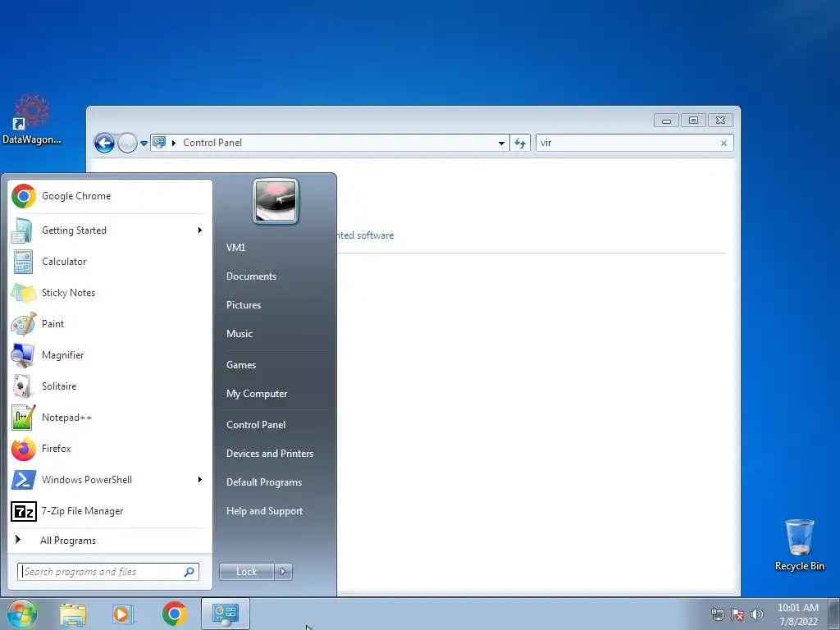
Task: Open the address bar history dropdown
Action: 501,143
